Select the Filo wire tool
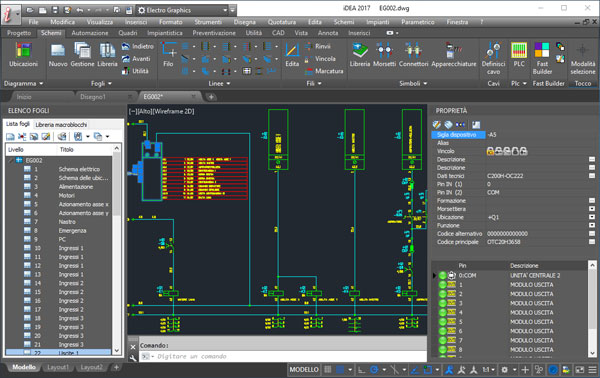 pos(168,55)
